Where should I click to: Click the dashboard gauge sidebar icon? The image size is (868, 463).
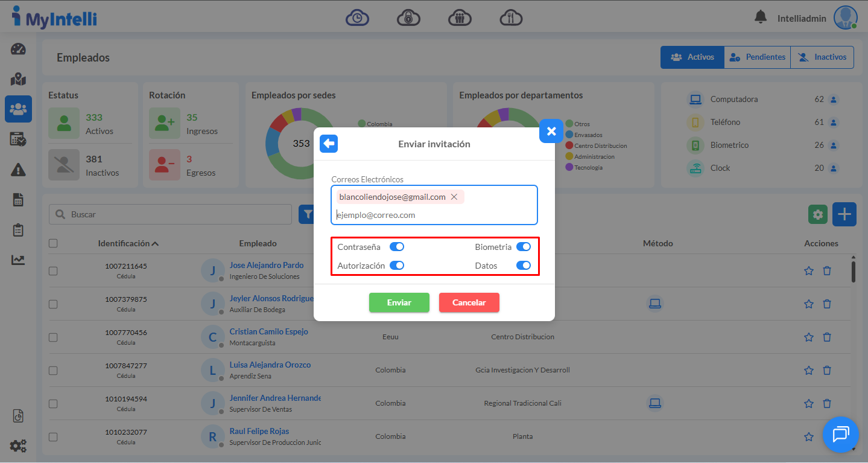coord(18,49)
